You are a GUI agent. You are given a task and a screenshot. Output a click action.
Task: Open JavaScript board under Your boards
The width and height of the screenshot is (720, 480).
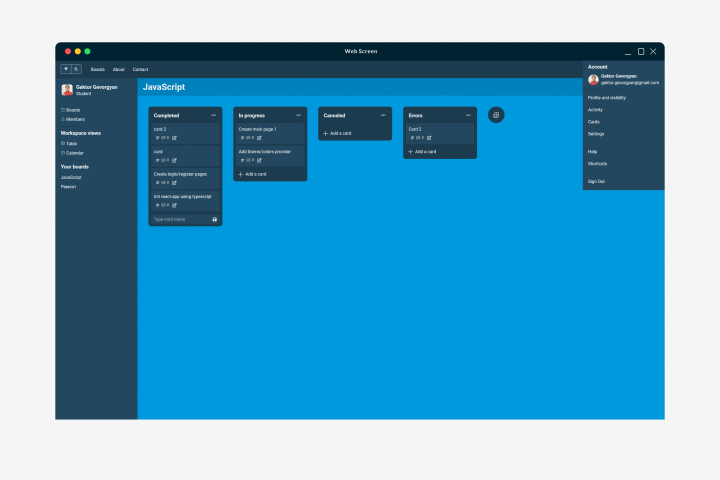click(71, 177)
